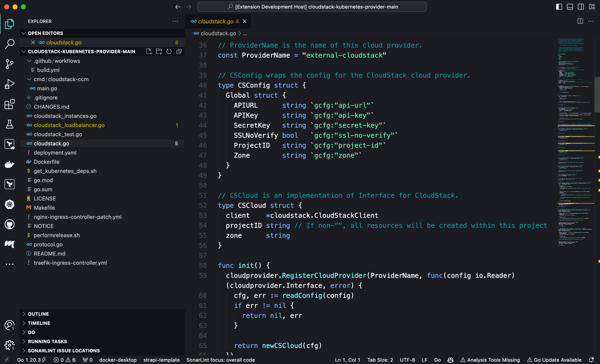
Task: Toggle the secondary side bar layout button
Action: [581, 7]
